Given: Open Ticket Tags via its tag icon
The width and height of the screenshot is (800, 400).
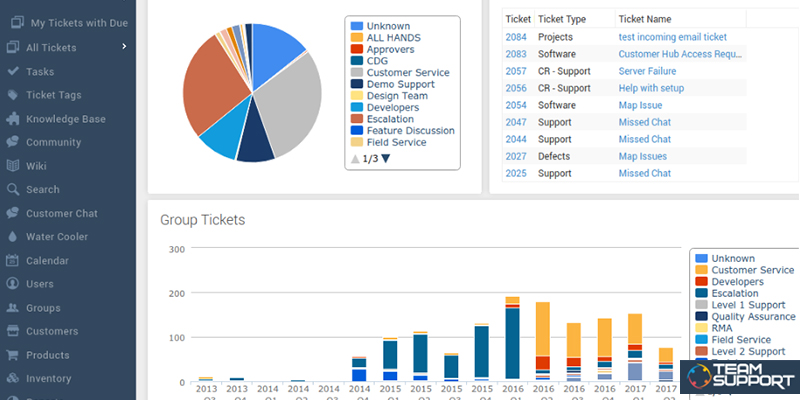Looking at the screenshot, I should coord(12,95).
